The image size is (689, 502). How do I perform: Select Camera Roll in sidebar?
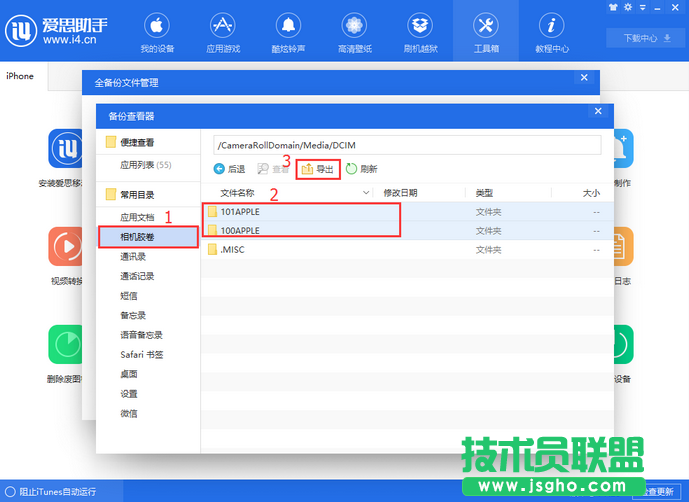pyautogui.click(x=148, y=237)
